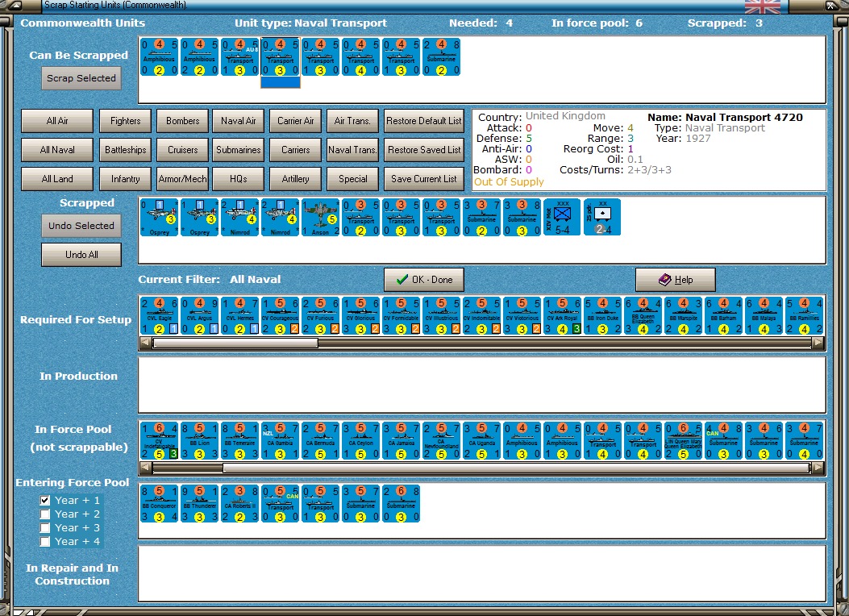Image resolution: width=849 pixels, height=616 pixels.
Task: Confirm with the OK - Done button
Action: (424, 280)
